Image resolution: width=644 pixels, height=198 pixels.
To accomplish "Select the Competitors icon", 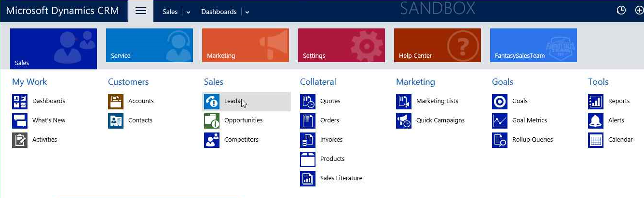I will 212,140.
